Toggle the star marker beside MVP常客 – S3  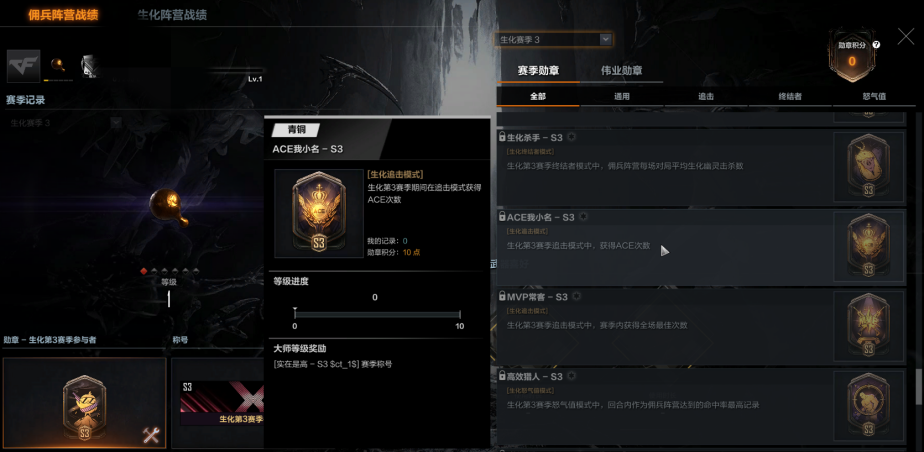point(577,296)
